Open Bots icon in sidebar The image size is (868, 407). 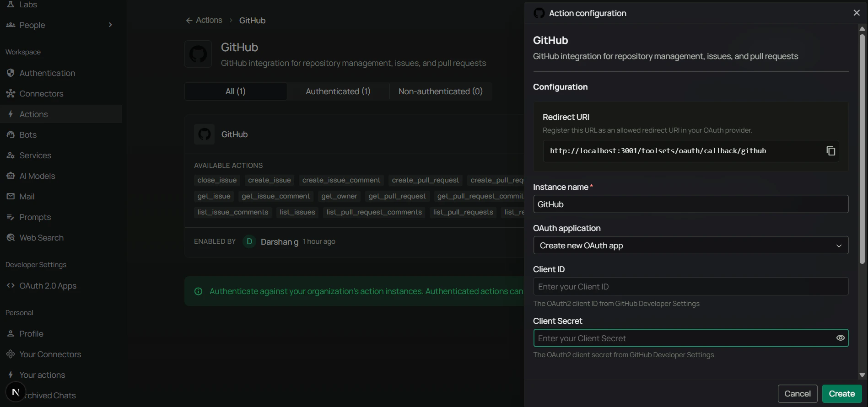tap(11, 134)
